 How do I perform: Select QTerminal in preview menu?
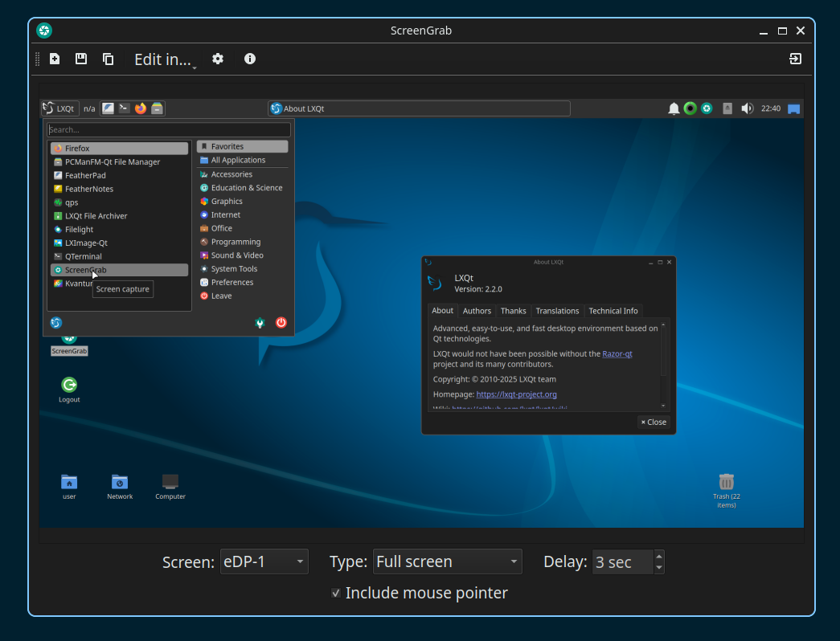pos(119,256)
